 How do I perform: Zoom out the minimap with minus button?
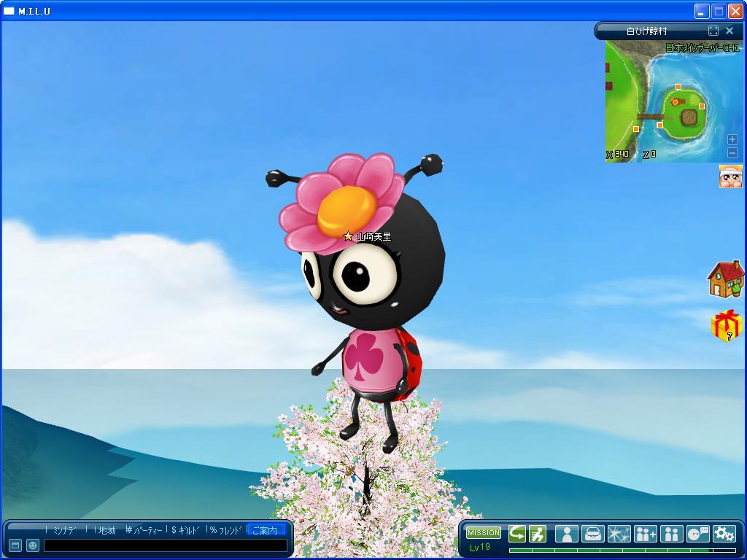(x=732, y=152)
